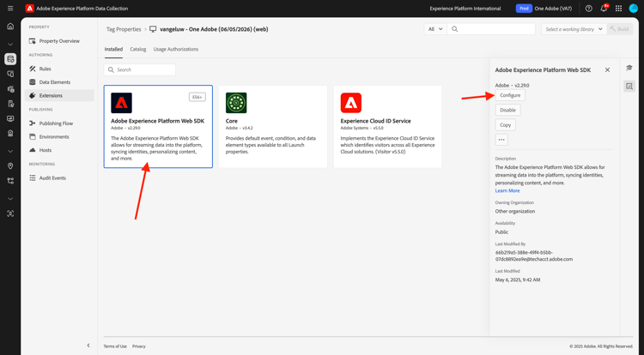Screen dimensions: 644x355
Task: Select Extensions in the sidebar
Action: (59, 95)
